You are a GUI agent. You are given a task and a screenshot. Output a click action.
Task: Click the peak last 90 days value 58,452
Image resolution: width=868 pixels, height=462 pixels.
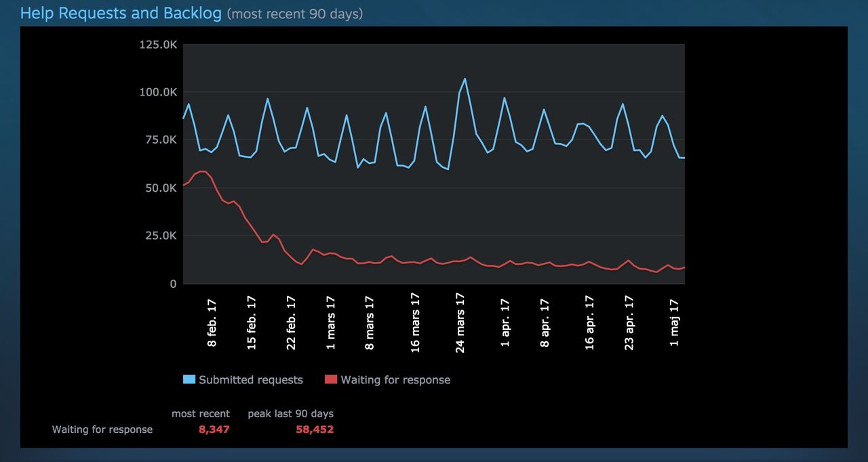pos(315,429)
